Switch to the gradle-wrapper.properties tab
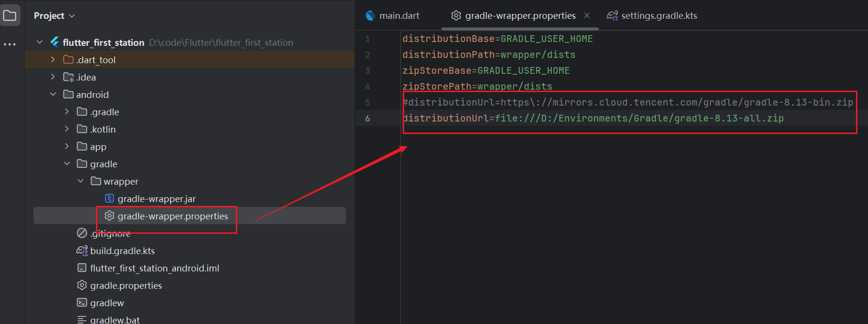 [x=520, y=15]
